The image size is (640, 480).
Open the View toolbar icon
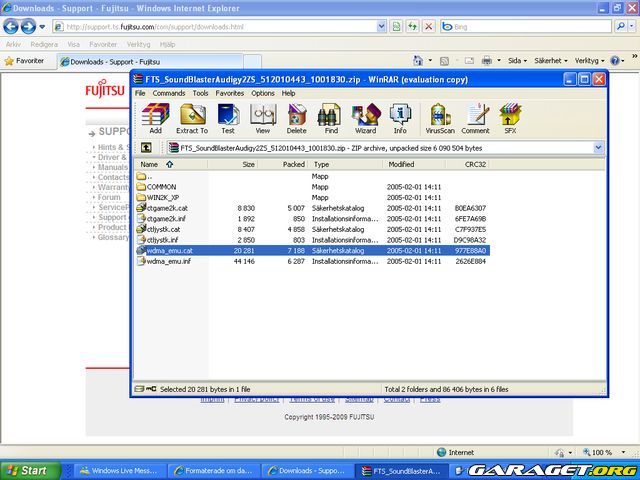262,117
